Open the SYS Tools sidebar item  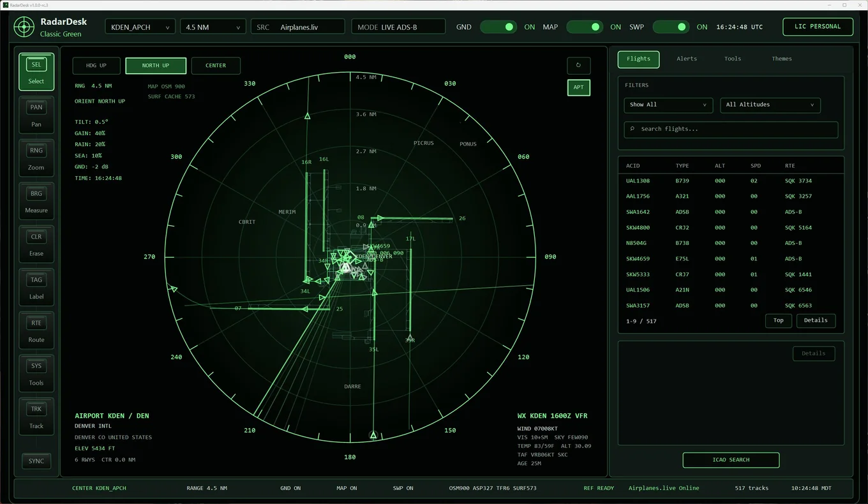[x=36, y=373]
